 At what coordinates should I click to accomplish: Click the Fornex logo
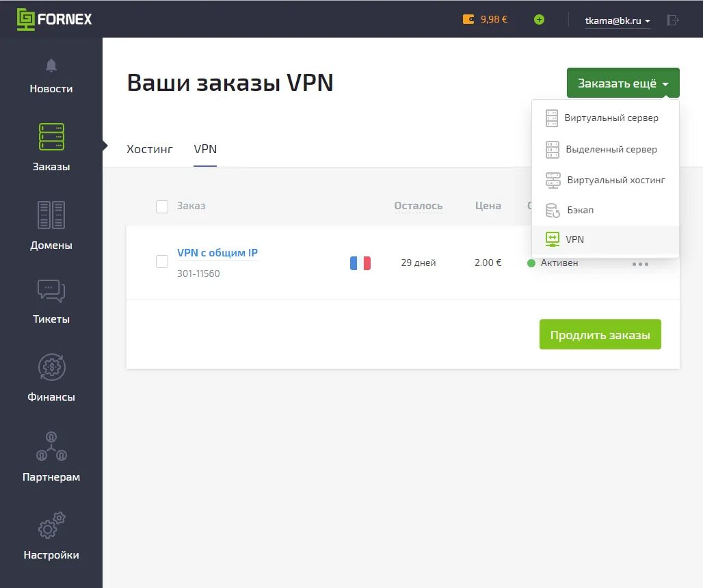[54, 19]
